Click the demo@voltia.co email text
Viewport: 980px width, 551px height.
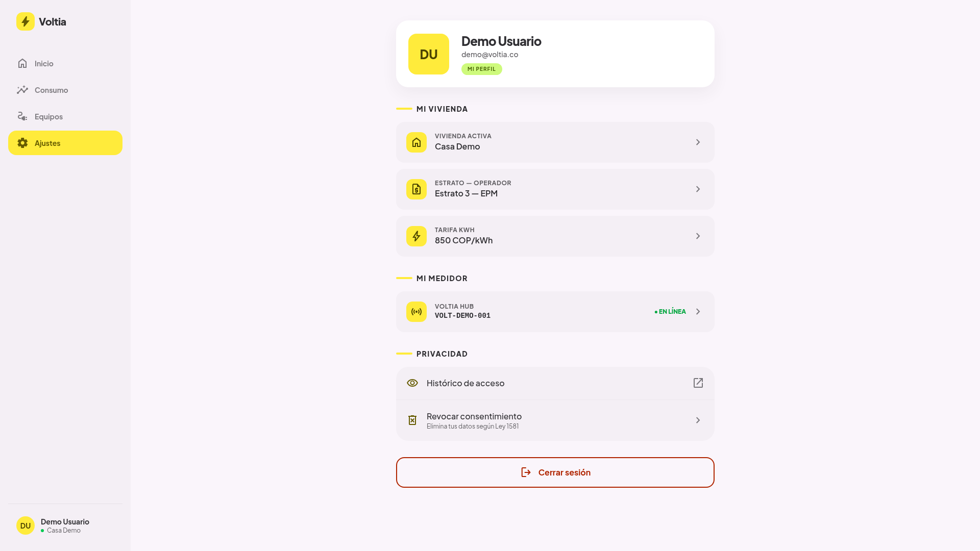(490, 55)
